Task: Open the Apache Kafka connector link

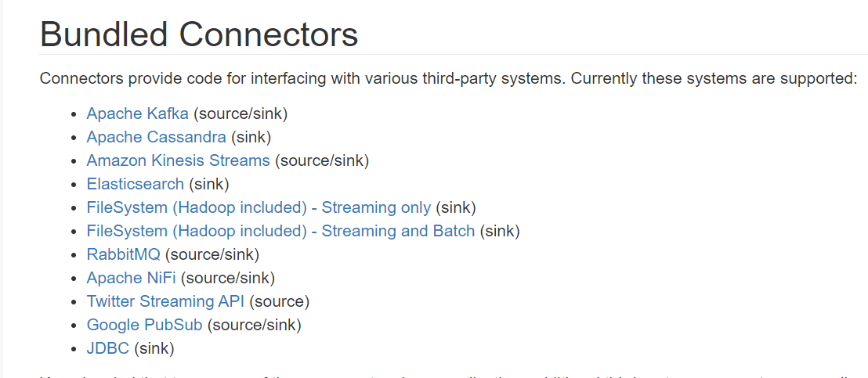Action: 137,113
